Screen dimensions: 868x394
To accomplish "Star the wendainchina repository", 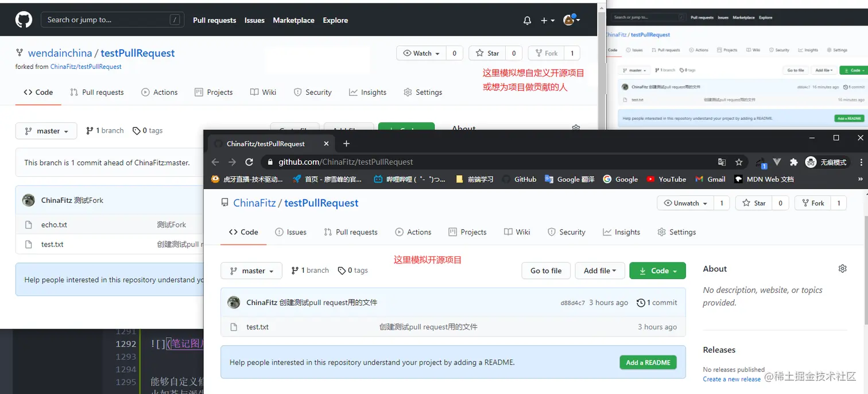I will tap(487, 53).
